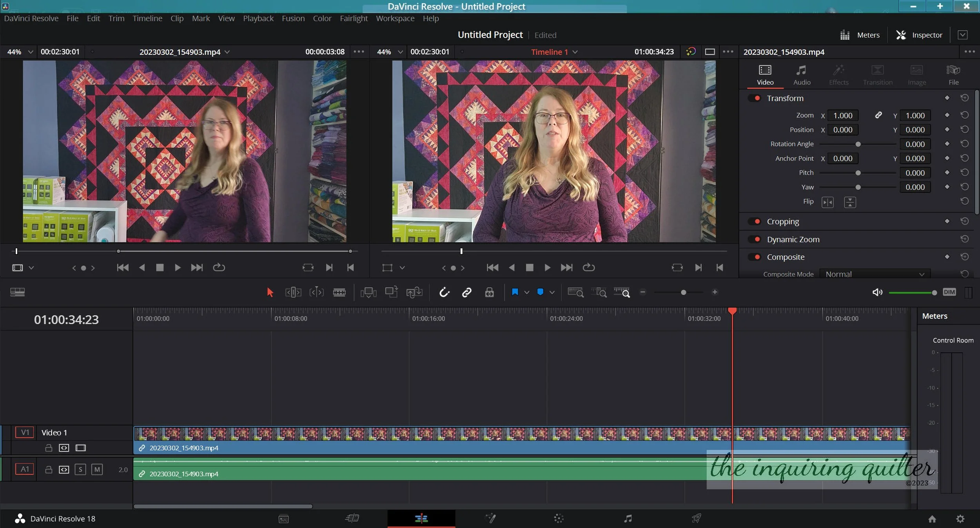Mute audio track A1
The height and width of the screenshot is (528, 980).
tap(97, 469)
